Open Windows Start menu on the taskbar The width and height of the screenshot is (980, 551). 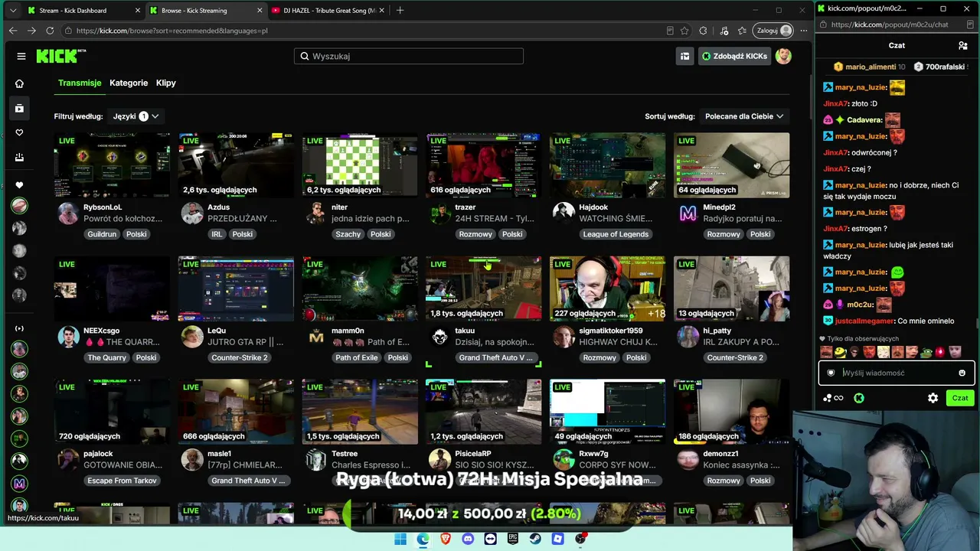(400, 539)
